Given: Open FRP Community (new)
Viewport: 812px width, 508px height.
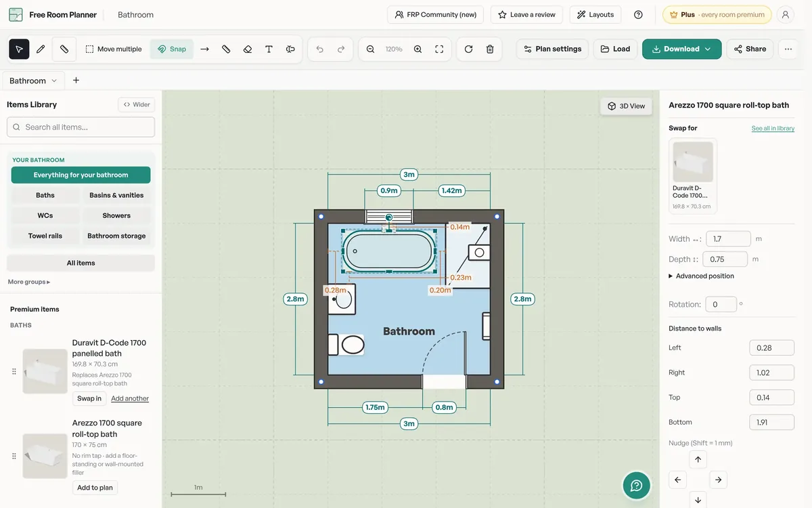Looking at the screenshot, I should (436, 14).
